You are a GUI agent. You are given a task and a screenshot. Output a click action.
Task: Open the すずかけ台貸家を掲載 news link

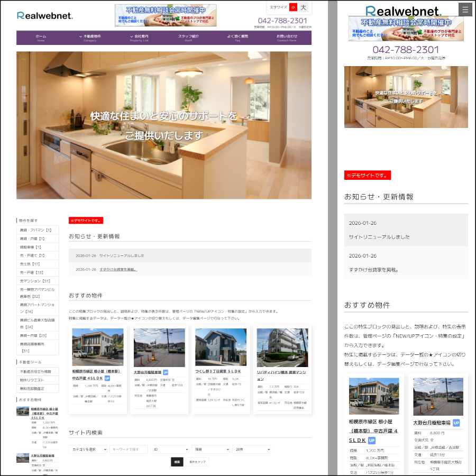click(x=118, y=269)
